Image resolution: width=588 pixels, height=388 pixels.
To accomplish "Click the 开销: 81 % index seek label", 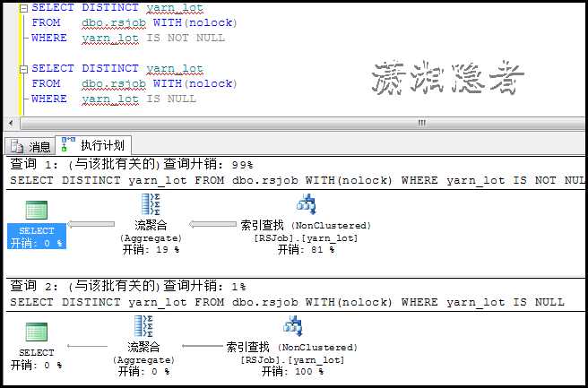I will 306,250.
